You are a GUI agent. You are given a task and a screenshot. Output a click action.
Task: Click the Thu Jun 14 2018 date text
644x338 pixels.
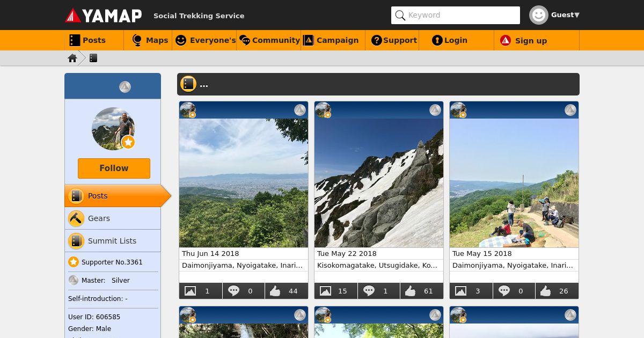[210, 253]
